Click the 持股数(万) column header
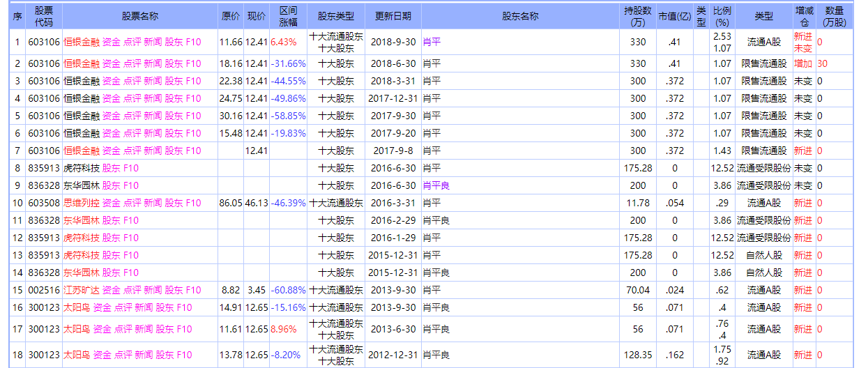Screen dimensions: 868x368 [x=638, y=16]
